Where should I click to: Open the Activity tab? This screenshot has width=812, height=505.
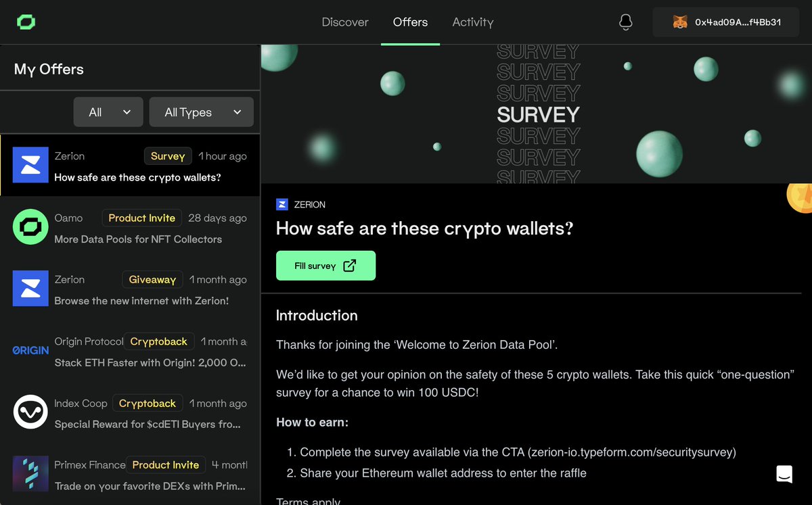472,22
